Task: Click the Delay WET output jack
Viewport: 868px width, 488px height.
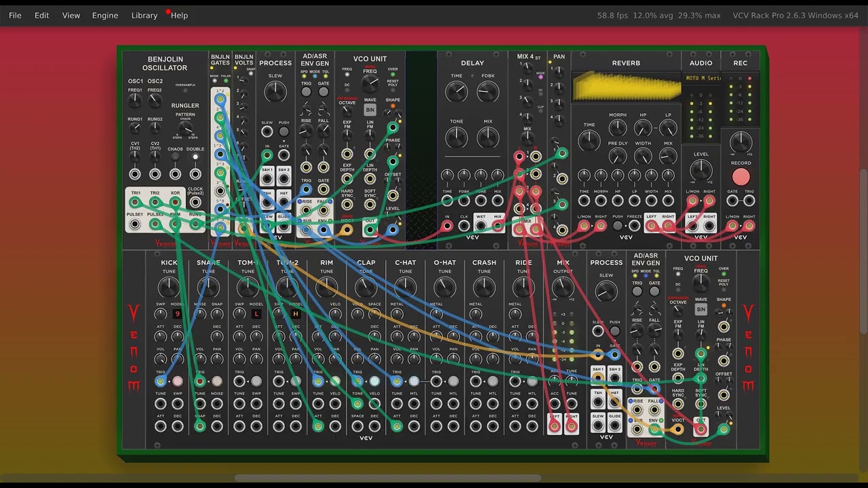Action: pyautogui.click(x=481, y=226)
